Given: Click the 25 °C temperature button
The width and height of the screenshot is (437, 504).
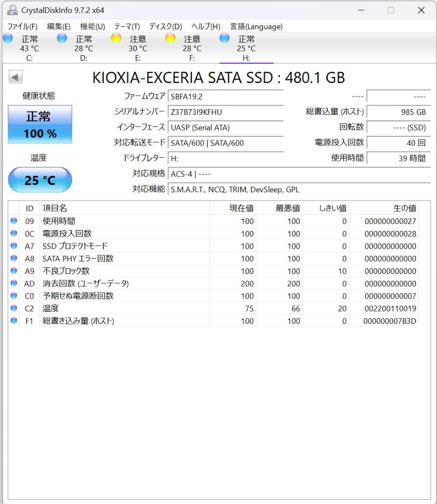Looking at the screenshot, I should point(40,180).
